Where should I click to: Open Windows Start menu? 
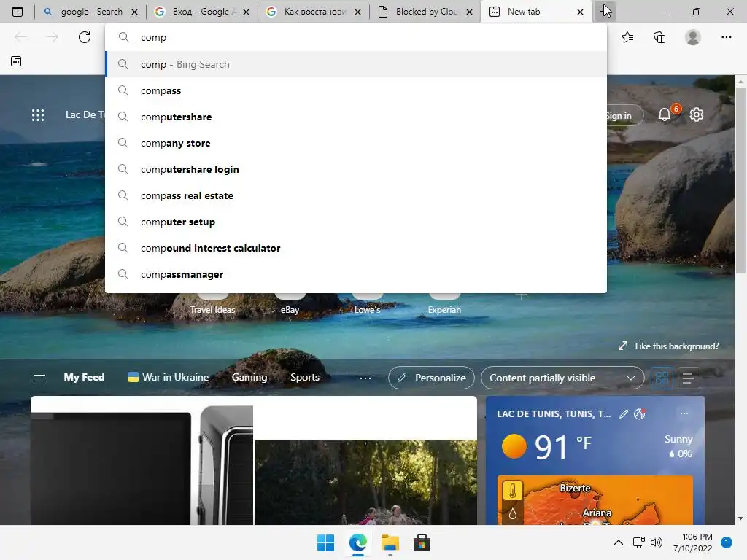tap(326, 542)
